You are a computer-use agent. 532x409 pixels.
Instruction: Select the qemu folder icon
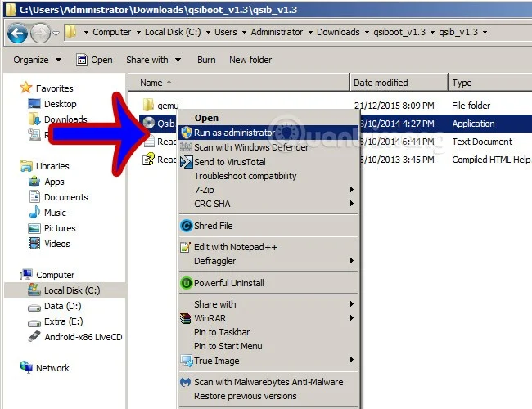(x=148, y=105)
